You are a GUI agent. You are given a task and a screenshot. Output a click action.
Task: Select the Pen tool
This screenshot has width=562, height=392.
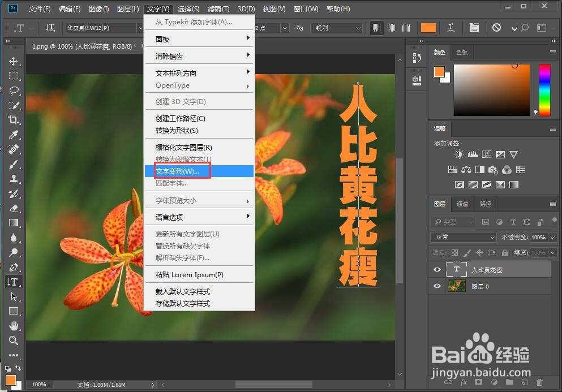[x=14, y=267]
